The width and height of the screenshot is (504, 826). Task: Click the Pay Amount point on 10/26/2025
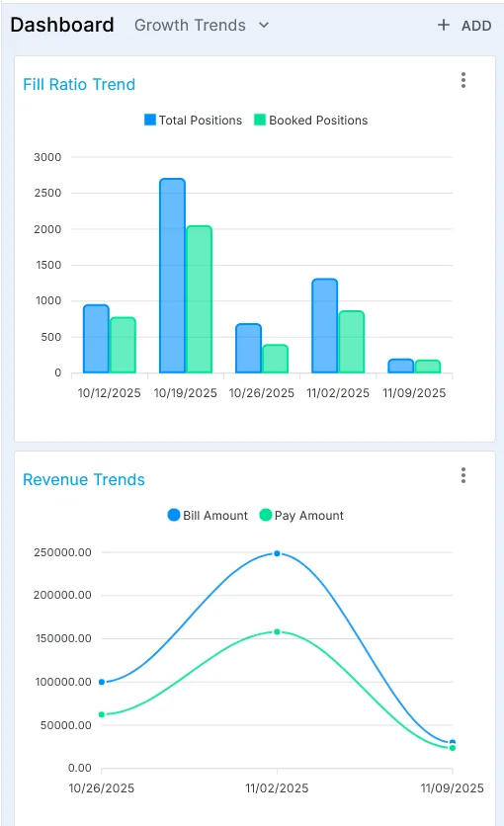(102, 714)
